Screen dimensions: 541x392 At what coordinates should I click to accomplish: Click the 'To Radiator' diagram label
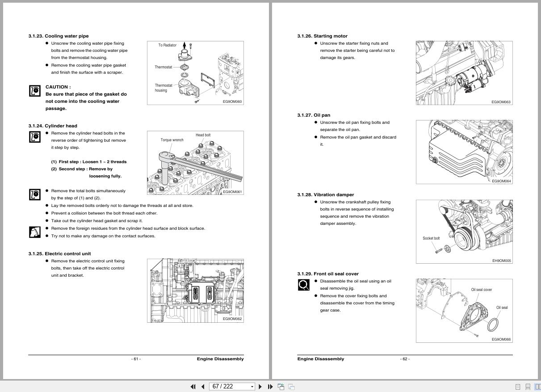coord(167,45)
